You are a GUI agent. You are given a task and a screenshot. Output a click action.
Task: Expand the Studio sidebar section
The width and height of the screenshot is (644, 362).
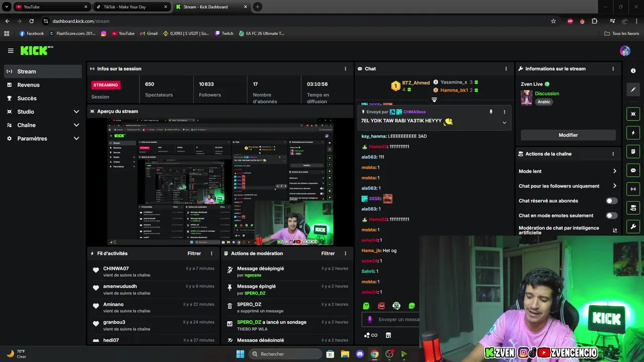coord(76,112)
